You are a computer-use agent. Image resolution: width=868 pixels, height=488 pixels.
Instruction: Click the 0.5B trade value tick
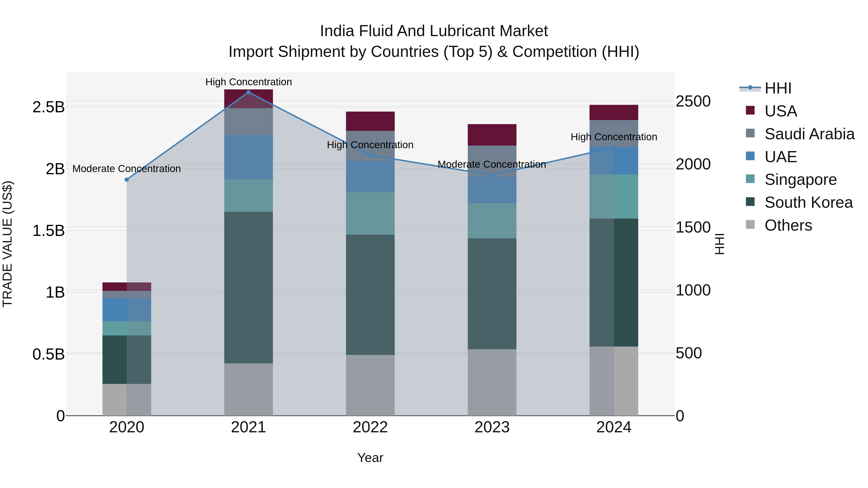(x=48, y=354)
